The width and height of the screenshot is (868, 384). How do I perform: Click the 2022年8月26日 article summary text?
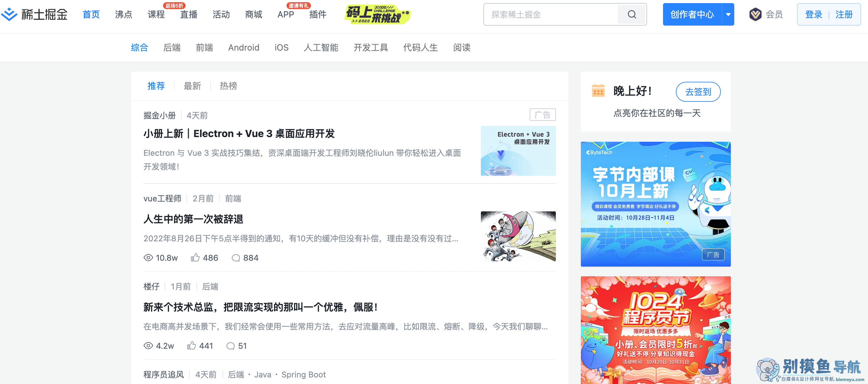pos(301,239)
